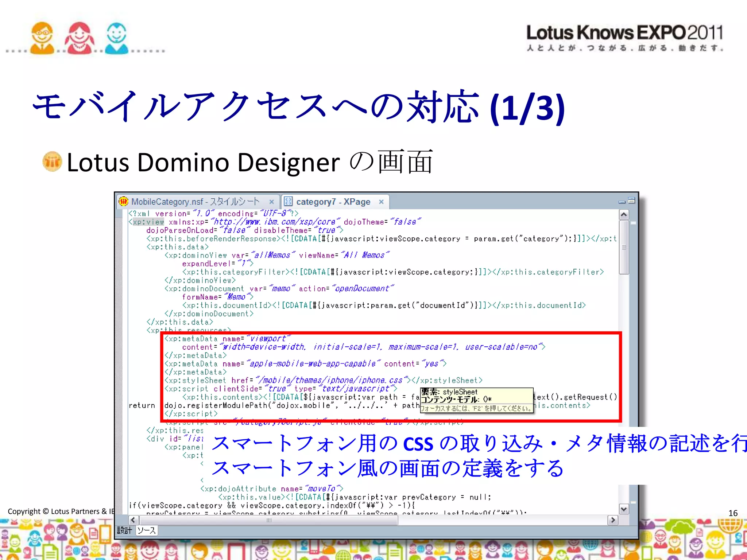This screenshot has width=747, height=560.
Task: Maximize the editor pane
Action: coord(632,200)
